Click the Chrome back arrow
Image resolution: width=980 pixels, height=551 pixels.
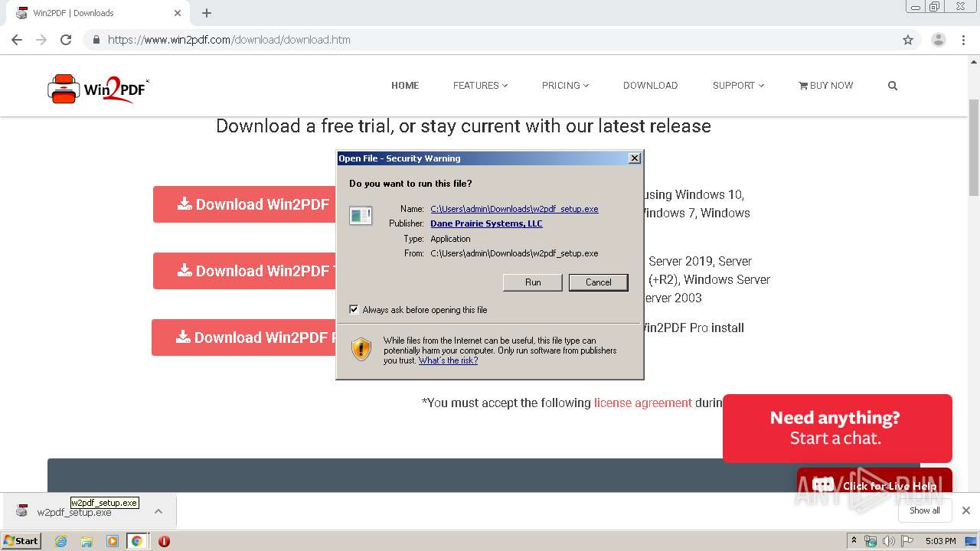click(17, 40)
